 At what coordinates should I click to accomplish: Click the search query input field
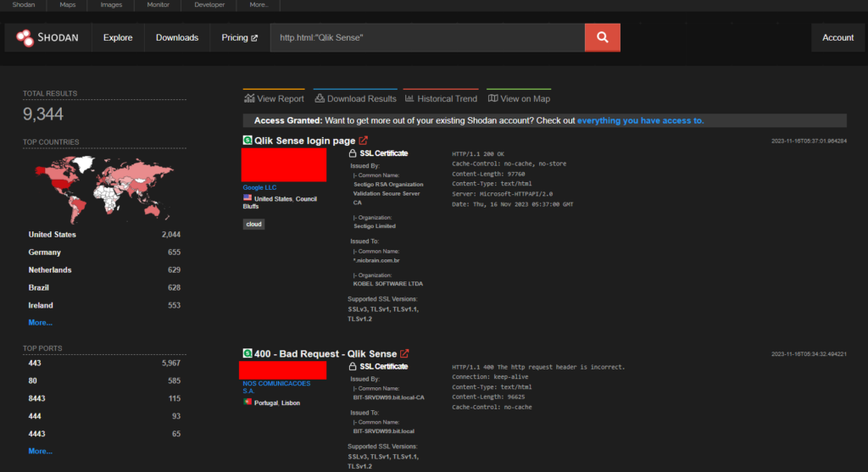pos(427,37)
